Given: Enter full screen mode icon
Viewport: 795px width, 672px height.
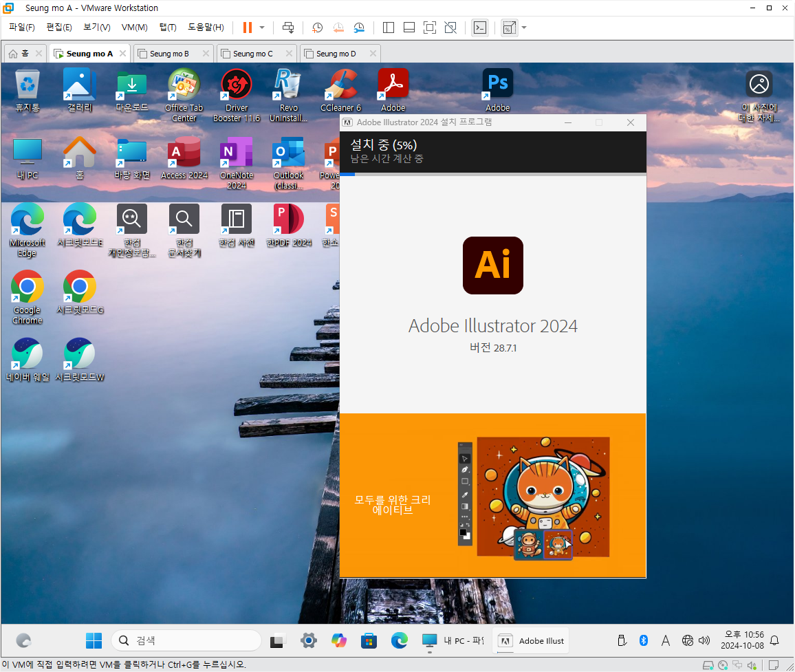Looking at the screenshot, I should tap(429, 28).
